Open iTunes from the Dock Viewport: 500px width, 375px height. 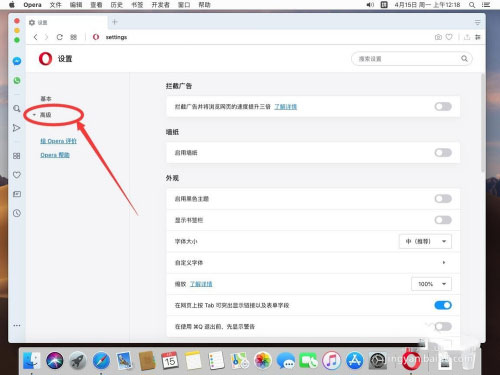tap(331, 360)
